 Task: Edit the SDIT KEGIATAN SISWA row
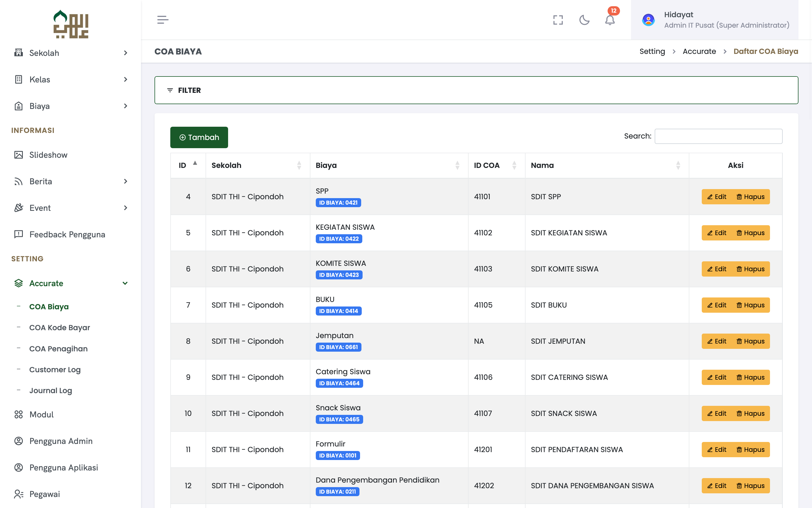coord(717,233)
